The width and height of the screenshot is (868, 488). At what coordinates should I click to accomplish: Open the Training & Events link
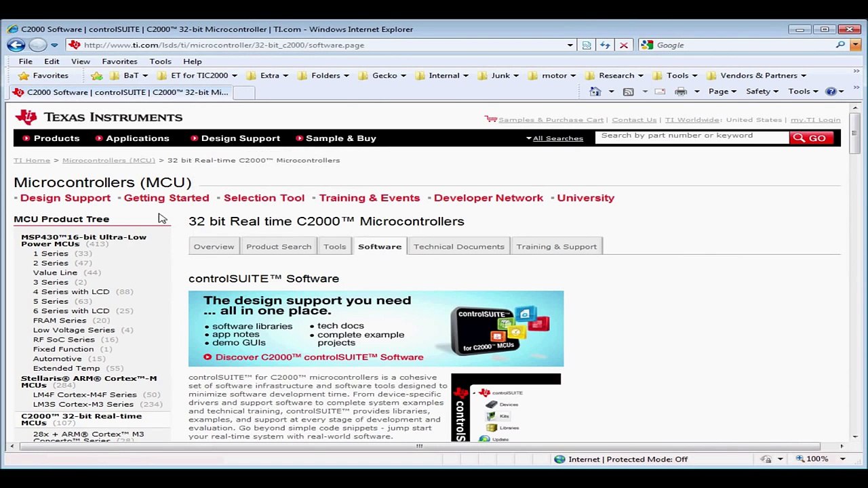coord(369,198)
